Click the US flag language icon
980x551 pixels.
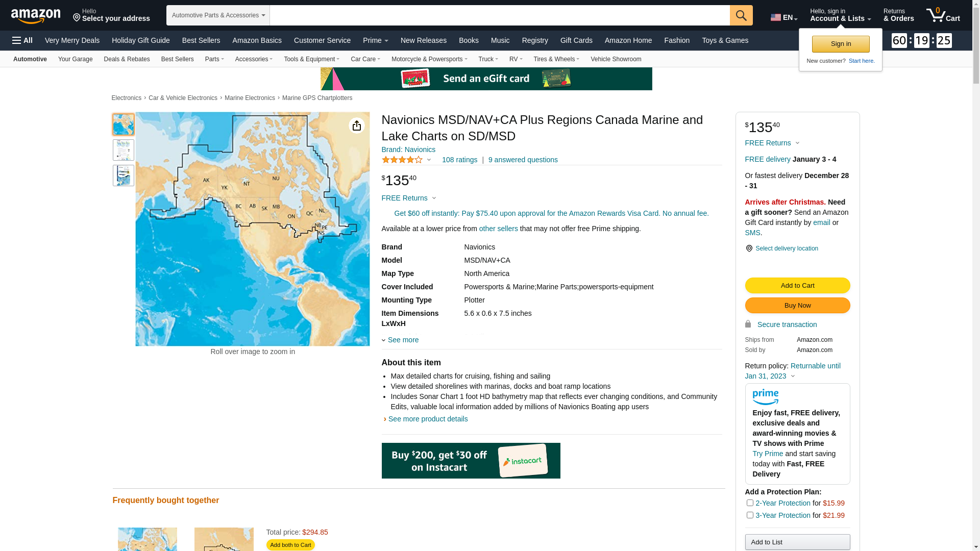point(776,17)
